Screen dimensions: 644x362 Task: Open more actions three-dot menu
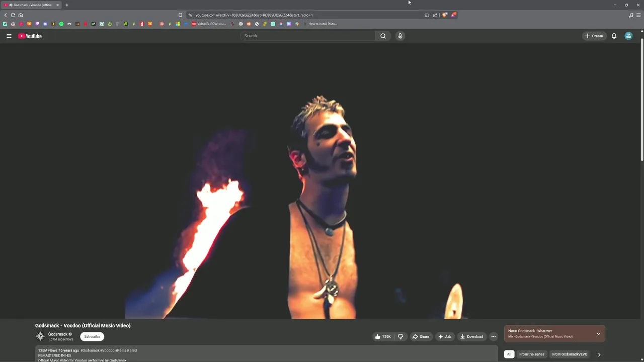point(494,336)
